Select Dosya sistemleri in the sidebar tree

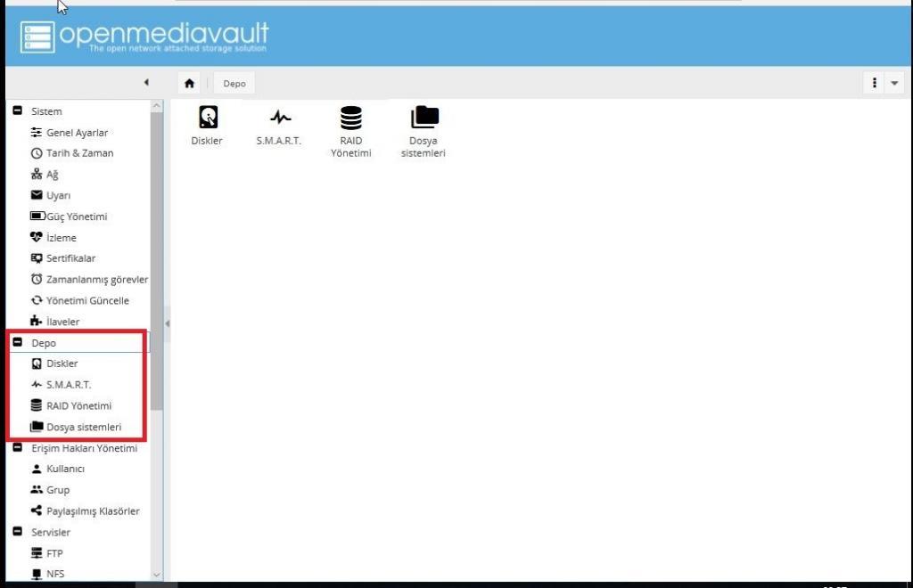[76, 427]
